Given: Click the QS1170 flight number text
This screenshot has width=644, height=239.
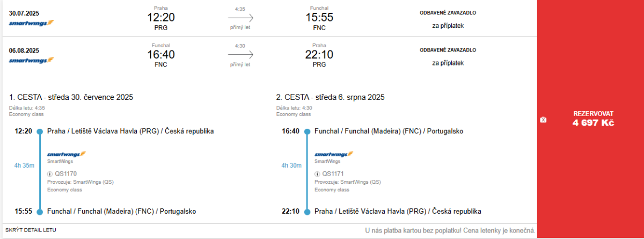Looking at the screenshot, I should point(66,174).
